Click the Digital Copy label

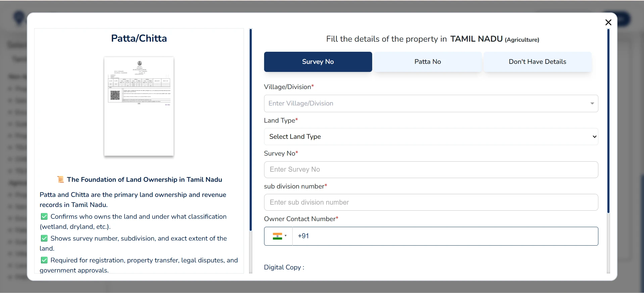tap(284, 267)
